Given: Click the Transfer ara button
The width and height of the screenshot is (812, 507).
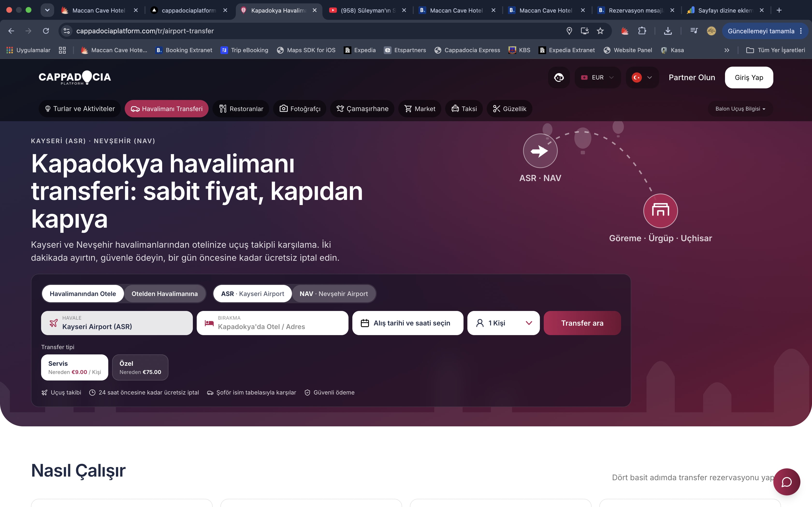Looking at the screenshot, I should (582, 323).
